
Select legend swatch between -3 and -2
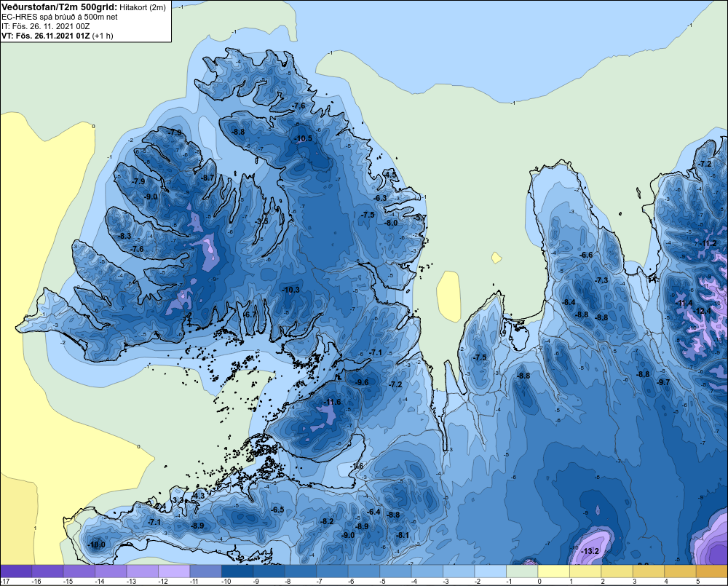pos(458,571)
